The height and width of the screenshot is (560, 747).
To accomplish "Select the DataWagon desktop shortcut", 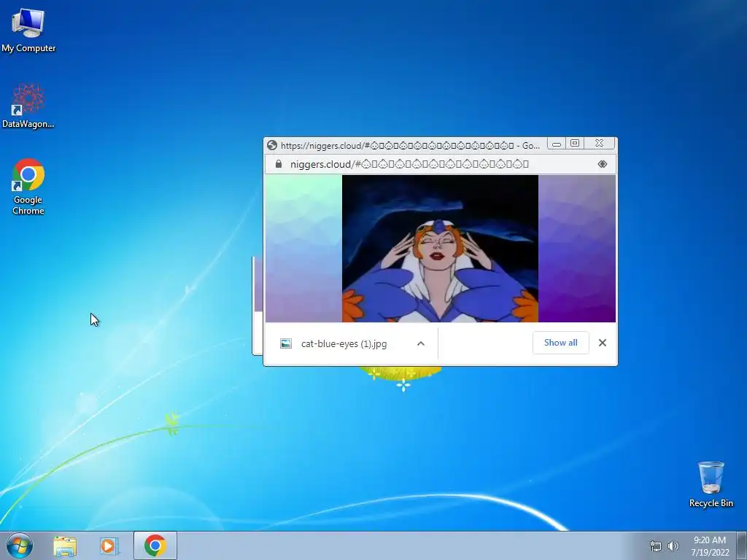I will coord(28,106).
